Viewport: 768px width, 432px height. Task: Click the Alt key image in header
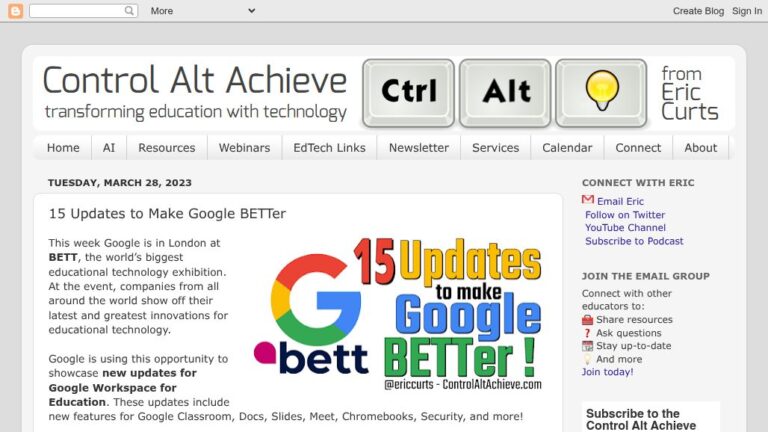point(505,93)
